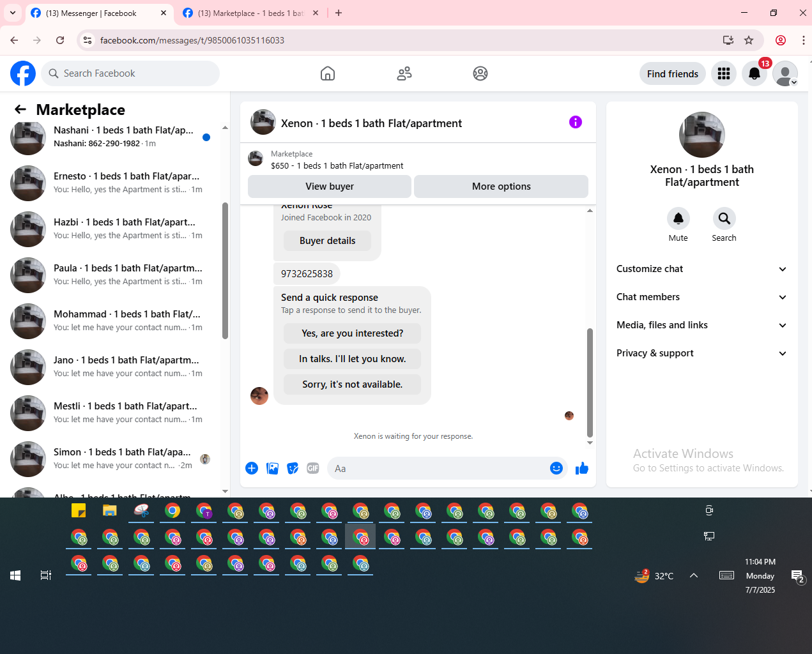
Task: Click the Search Facebook field
Action: [x=130, y=73]
